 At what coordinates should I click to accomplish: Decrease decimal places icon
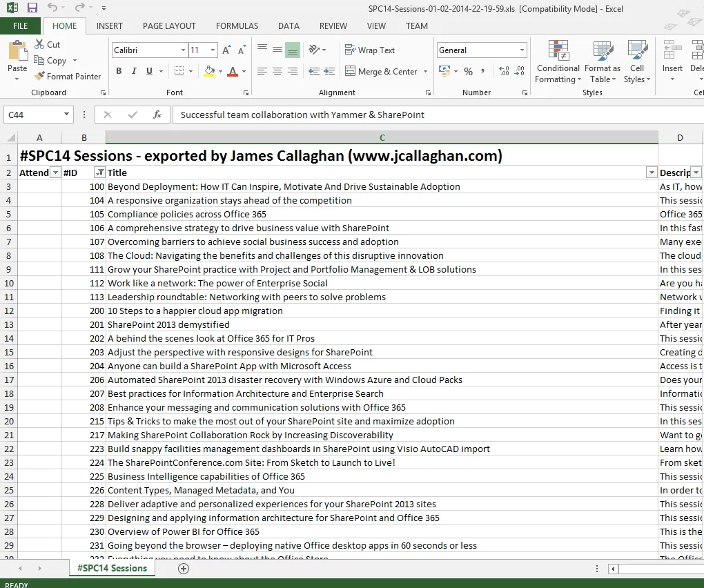tap(520, 71)
